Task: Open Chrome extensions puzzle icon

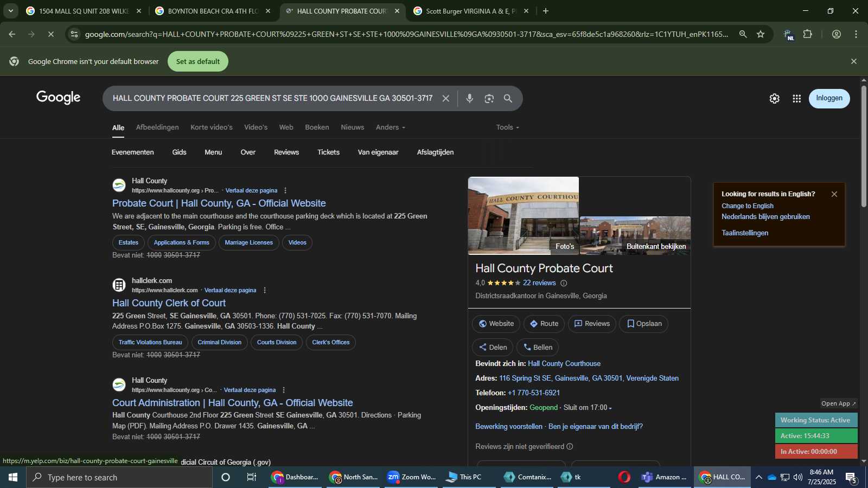Action: 808,34
